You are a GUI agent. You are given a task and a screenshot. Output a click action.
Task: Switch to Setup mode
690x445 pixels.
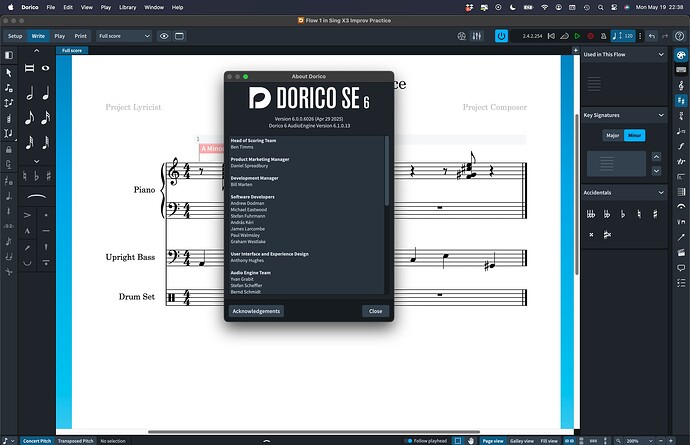[15, 36]
